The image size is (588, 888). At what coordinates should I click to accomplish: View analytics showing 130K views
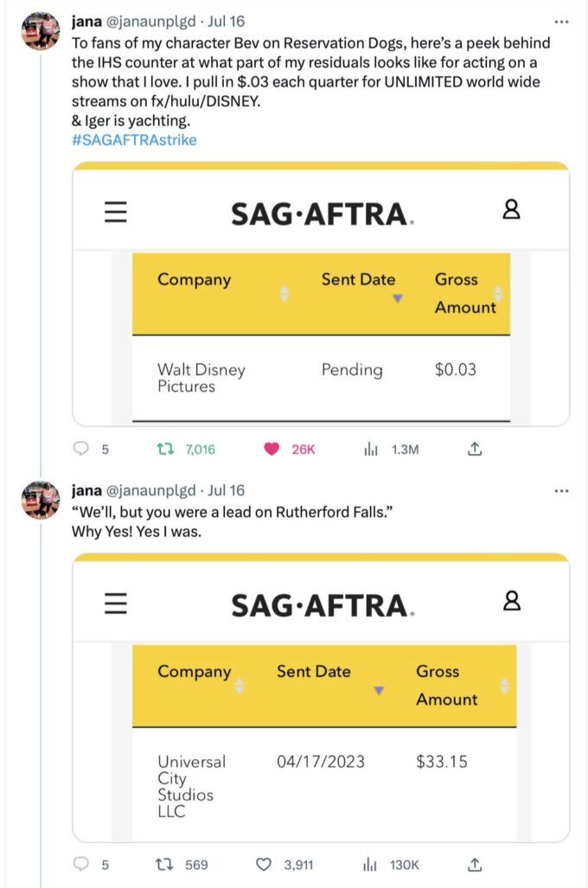369,865
